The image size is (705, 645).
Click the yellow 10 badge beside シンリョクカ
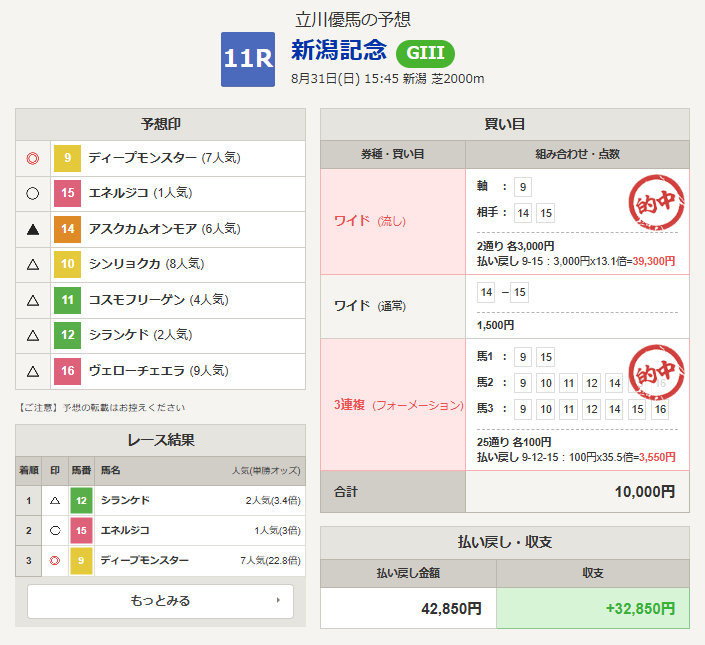67,264
